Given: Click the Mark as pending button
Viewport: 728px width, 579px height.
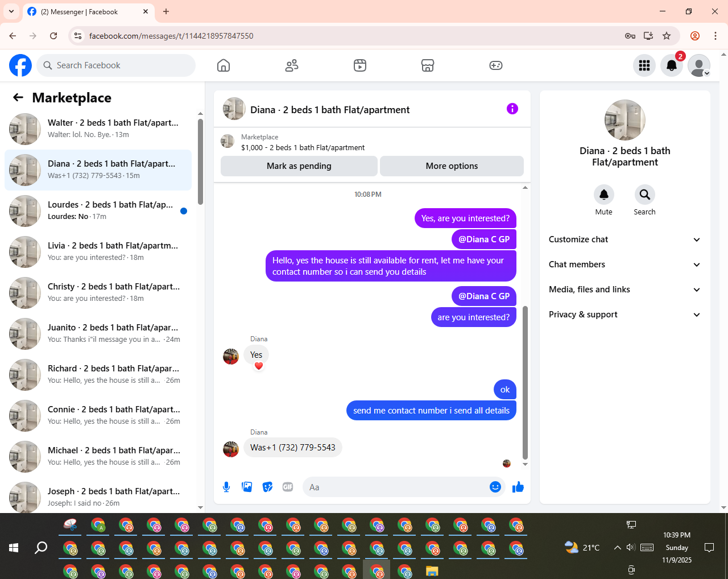Looking at the screenshot, I should 299,166.
